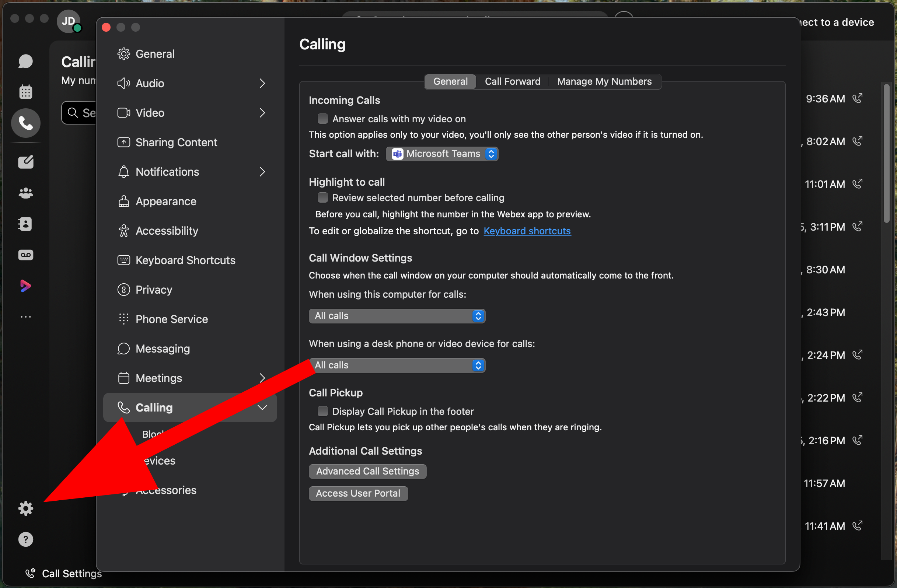The image size is (897, 588).
Task: Open the computer calls All calls dropdown
Action: coord(397,316)
